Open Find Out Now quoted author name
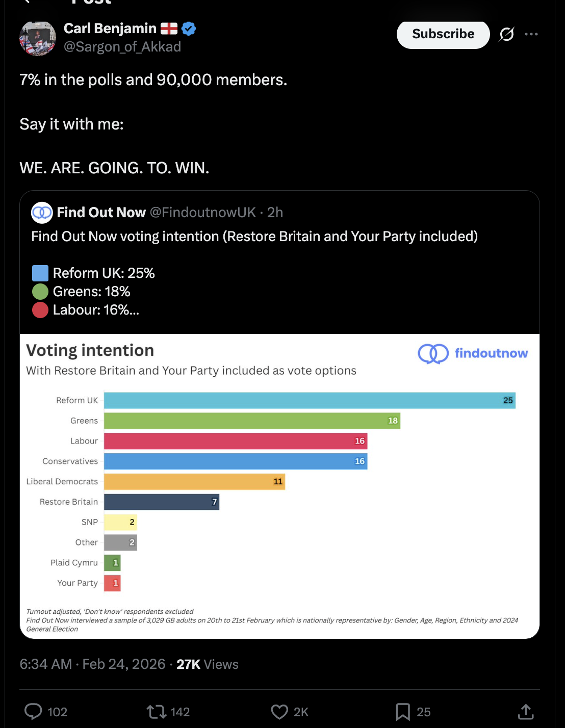The image size is (565, 728). pos(101,213)
